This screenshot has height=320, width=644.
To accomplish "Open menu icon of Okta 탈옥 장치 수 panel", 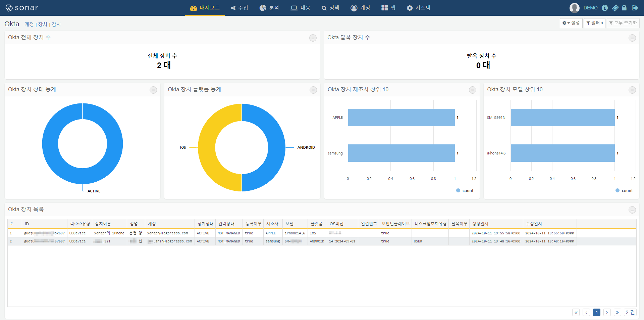I will click(632, 38).
